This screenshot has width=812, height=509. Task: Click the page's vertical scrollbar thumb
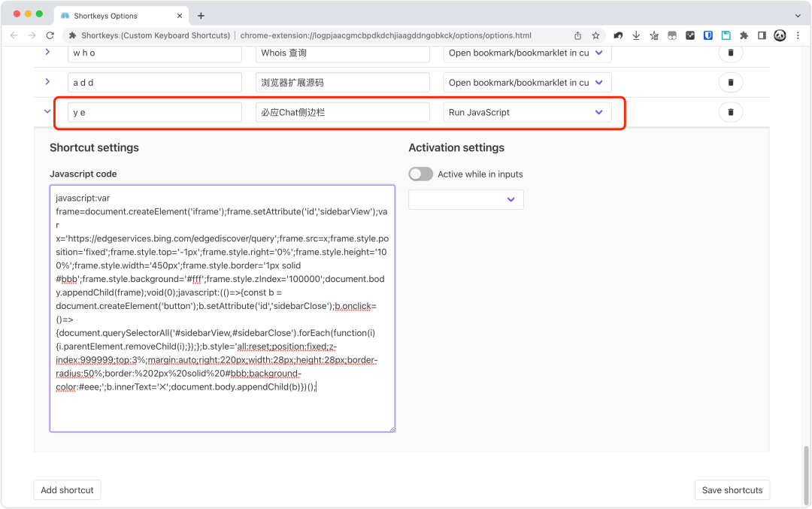pyautogui.click(x=806, y=475)
